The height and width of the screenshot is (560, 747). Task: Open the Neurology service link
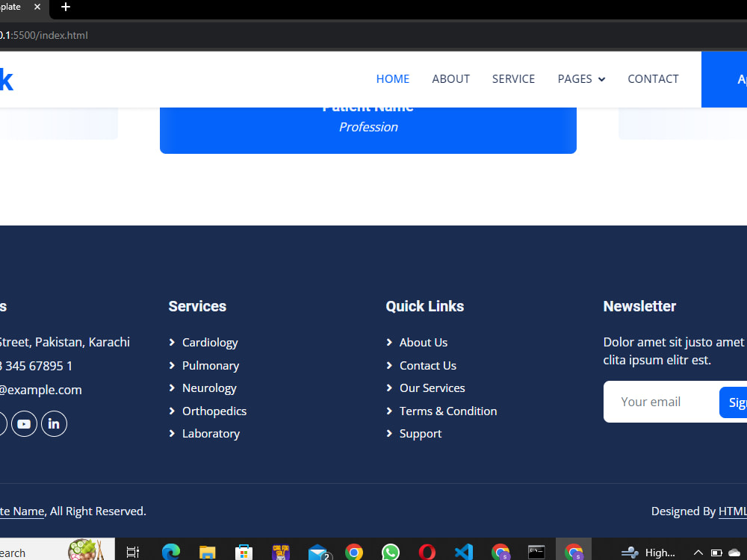[209, 388]
